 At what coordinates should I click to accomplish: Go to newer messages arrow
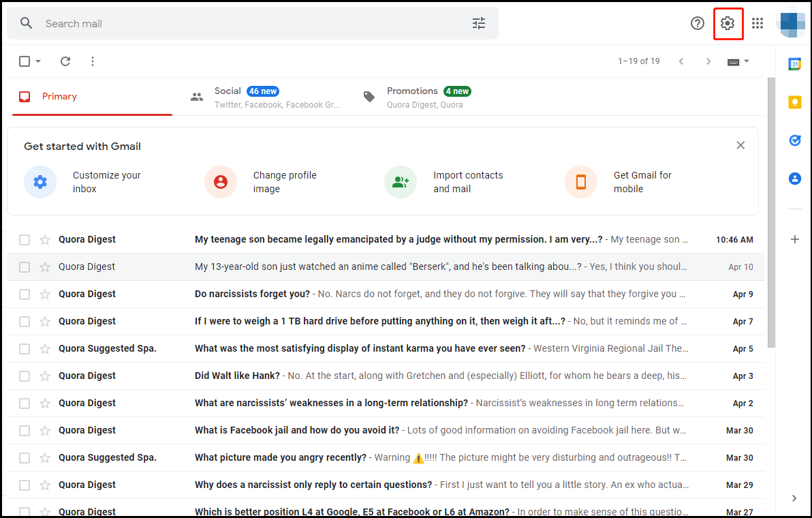pos(681,61)
